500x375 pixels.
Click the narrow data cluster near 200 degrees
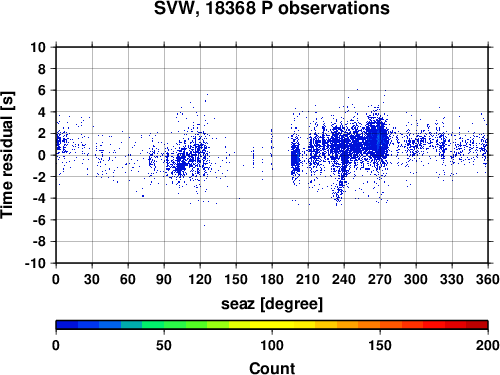click(295, 158)
